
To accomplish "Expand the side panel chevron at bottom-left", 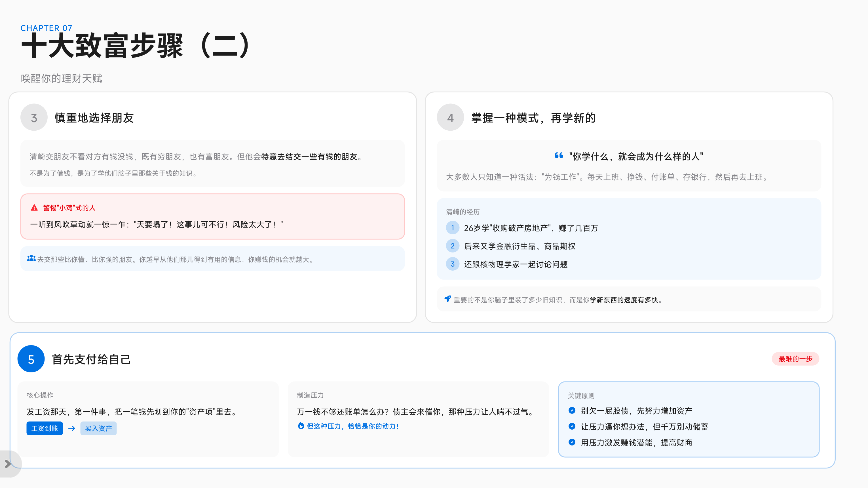I will point(8,464).
